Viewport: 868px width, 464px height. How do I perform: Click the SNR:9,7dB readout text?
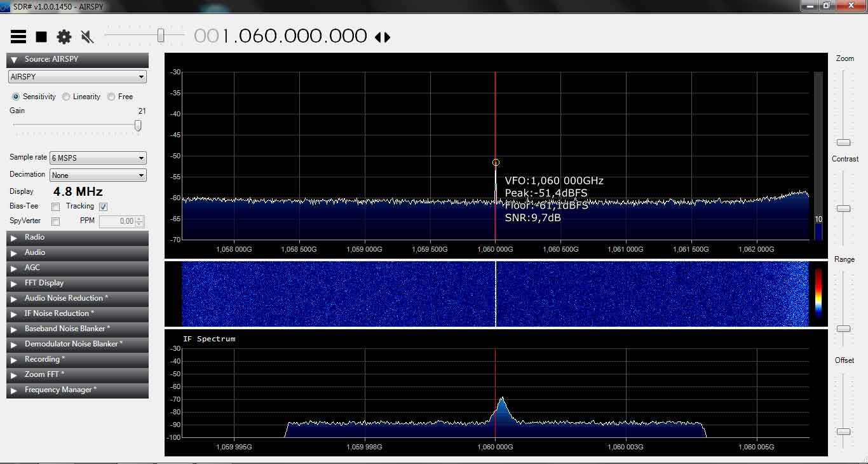(x=532, y=218)
